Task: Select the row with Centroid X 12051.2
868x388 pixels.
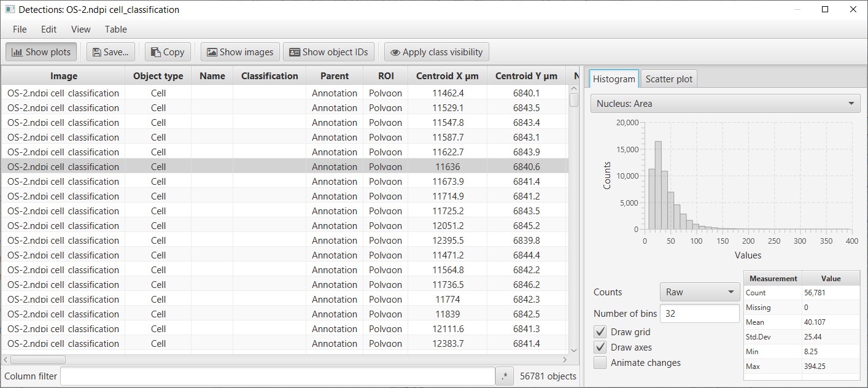Action: [285, 226]
